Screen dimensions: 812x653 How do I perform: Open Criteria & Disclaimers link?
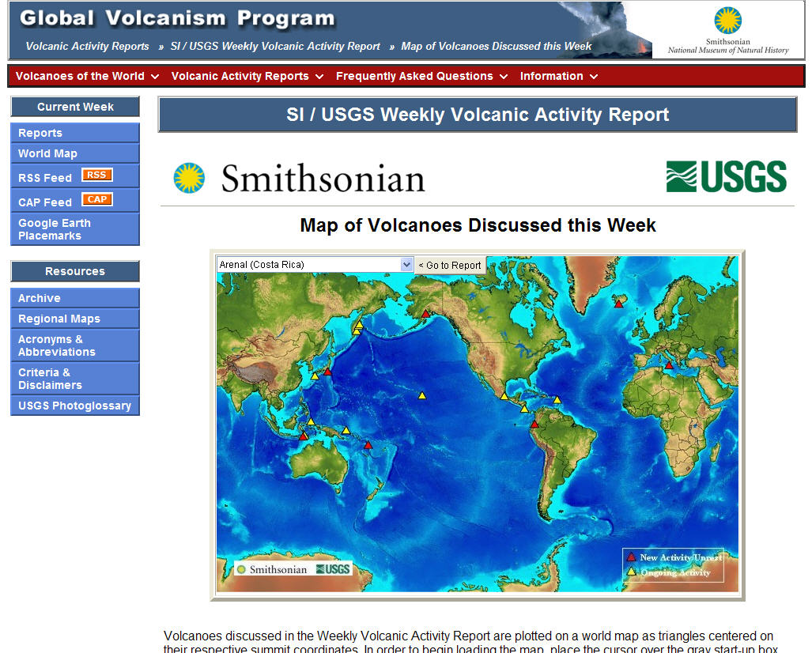[75, 379]
